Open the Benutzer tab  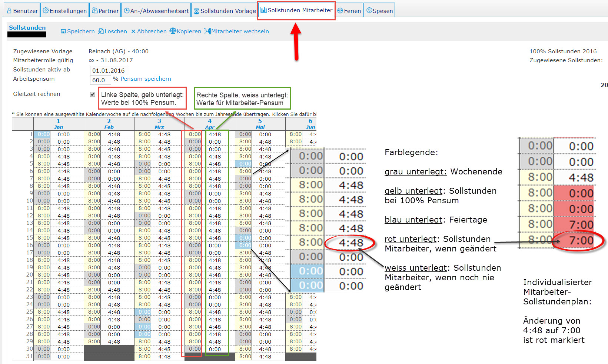22,11
